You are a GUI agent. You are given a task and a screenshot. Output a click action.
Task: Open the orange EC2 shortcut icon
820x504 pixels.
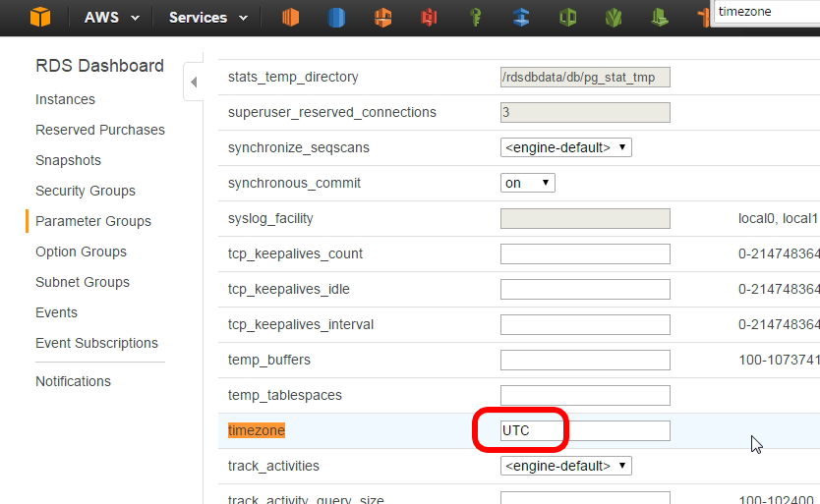(x=290, y=18)
